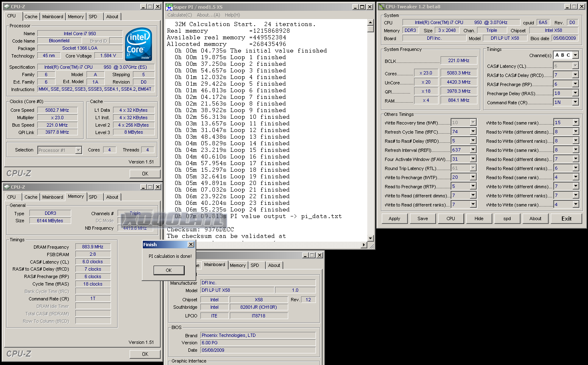The image size is (588, 365).
Task: Click the Super PI horizontal scrollbar right arrow
Action: point(364,245)
